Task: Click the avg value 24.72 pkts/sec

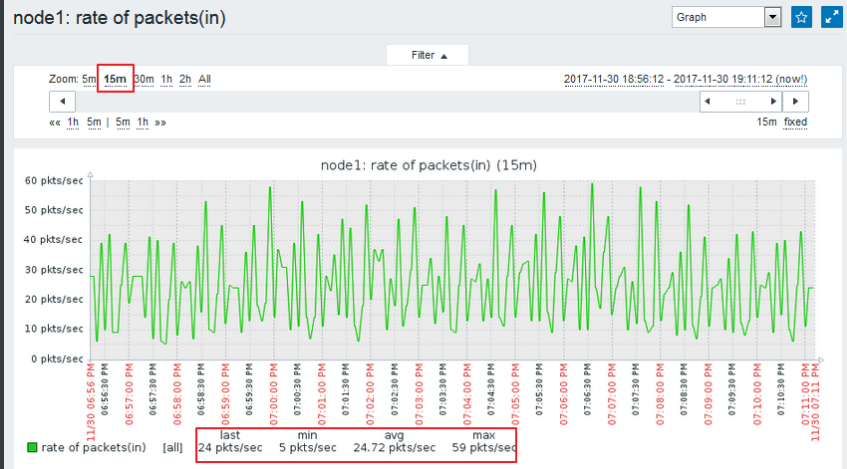Action: pos(394,448)
